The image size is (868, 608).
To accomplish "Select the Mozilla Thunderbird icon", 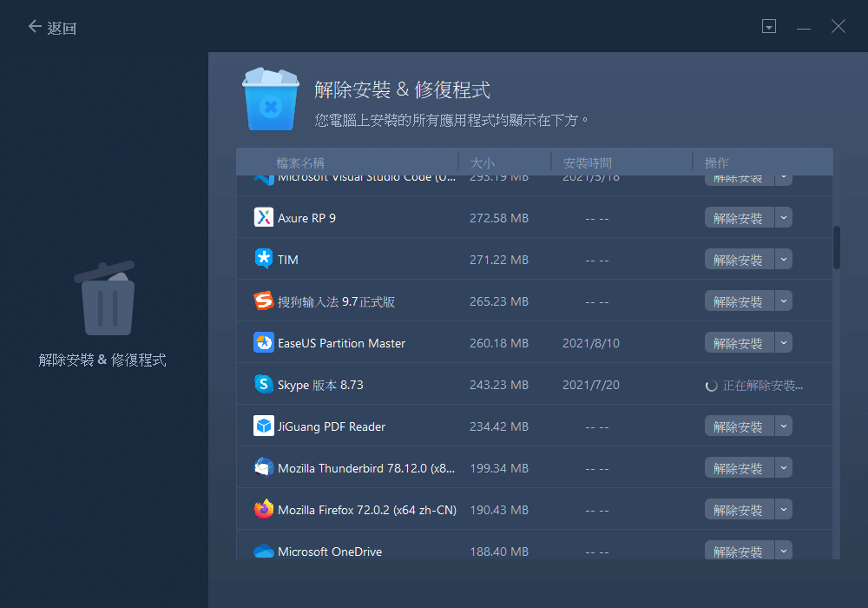I will (x=263, y=467).
